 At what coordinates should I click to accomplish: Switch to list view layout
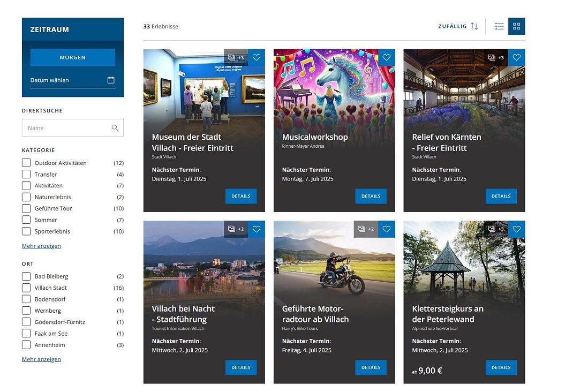tap(499, 26)
